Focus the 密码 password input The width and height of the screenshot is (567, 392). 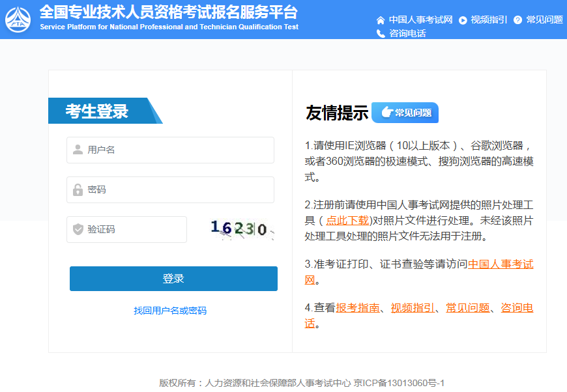pos(176,190)
